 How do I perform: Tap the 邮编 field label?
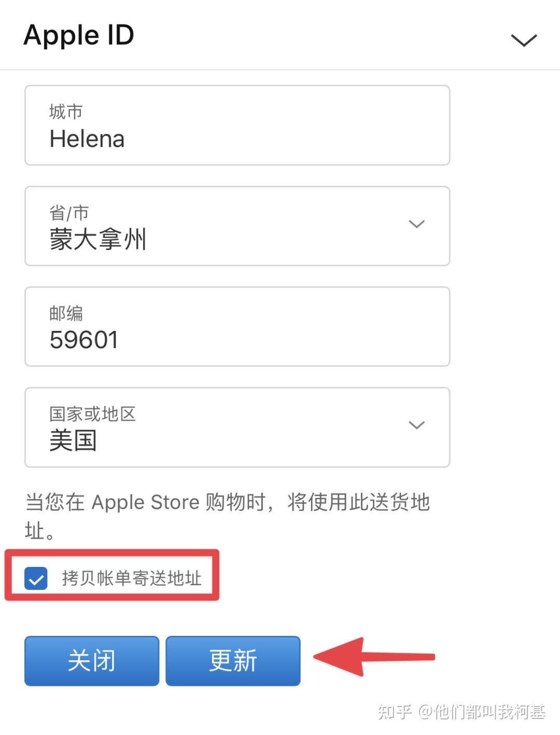(x=66, y=313)
